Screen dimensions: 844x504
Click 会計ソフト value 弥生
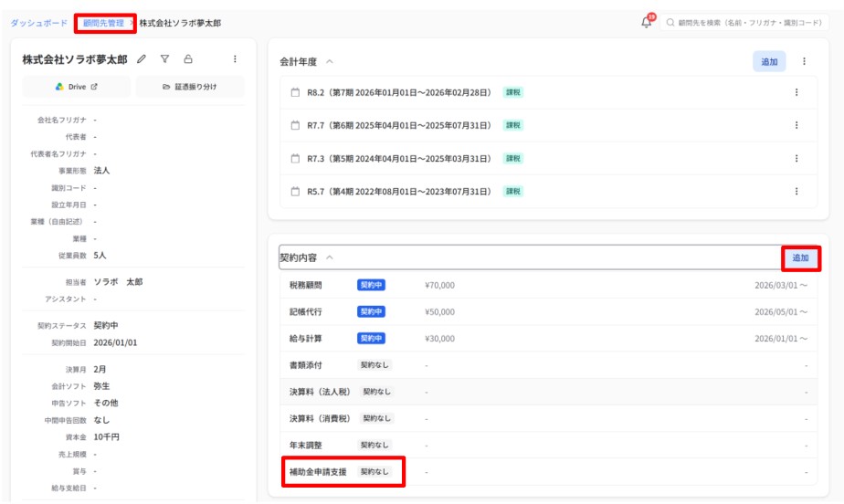click(101, 386)
